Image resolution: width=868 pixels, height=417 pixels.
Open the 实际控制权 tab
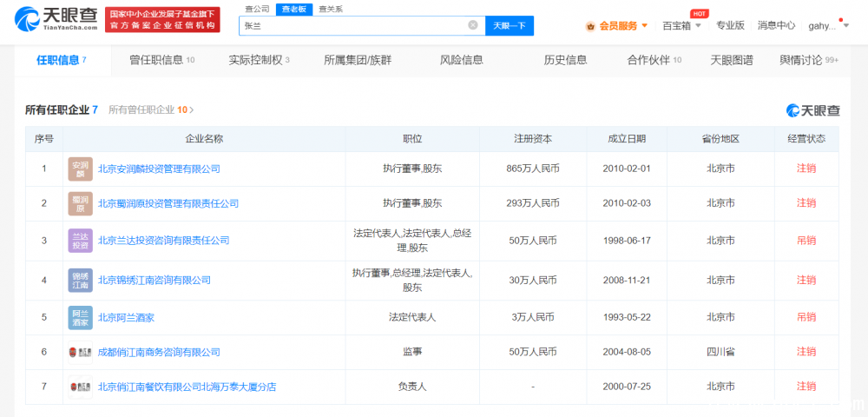coord(259,60)
